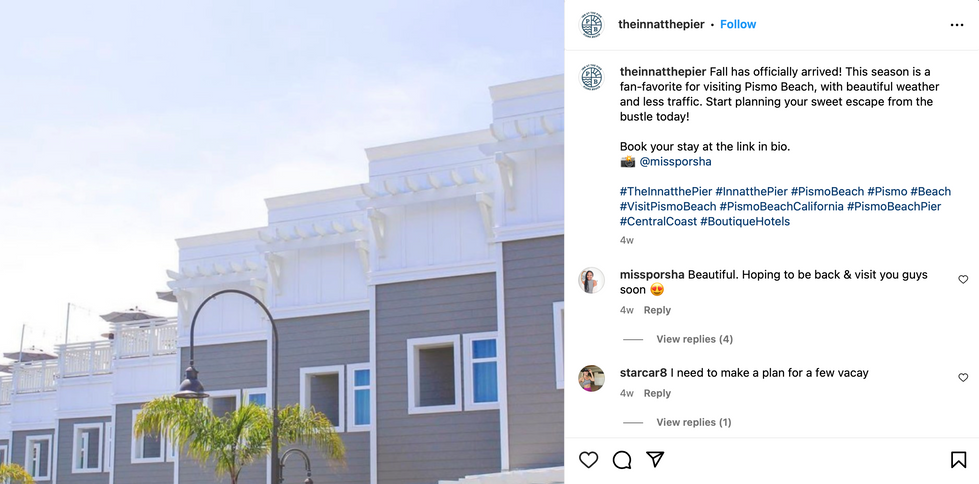Screen dimensions: 979x484
Task: Reply to missporsha's comment
Action: pyautogui.click(x=657, y=310)
